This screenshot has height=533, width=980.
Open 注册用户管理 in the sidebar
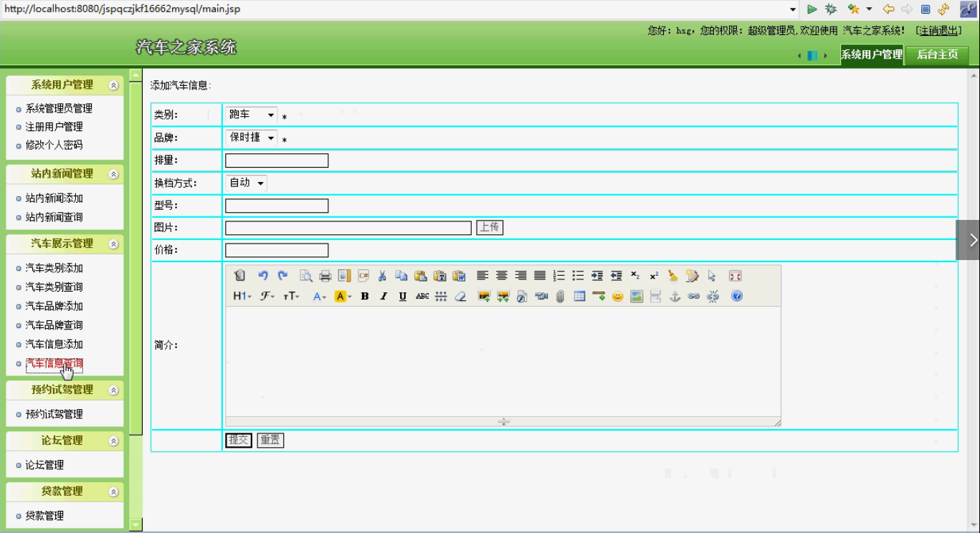pyautogui.click(x=54, y=127)
